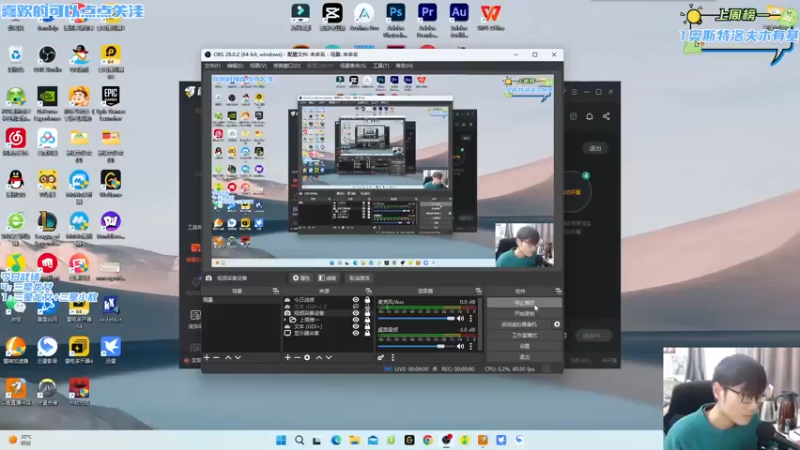Image resolution: width=800 pixels, height=450 pixels.
Task: Move the scene down in the Scenes dock
Action: tap(238, 358)
